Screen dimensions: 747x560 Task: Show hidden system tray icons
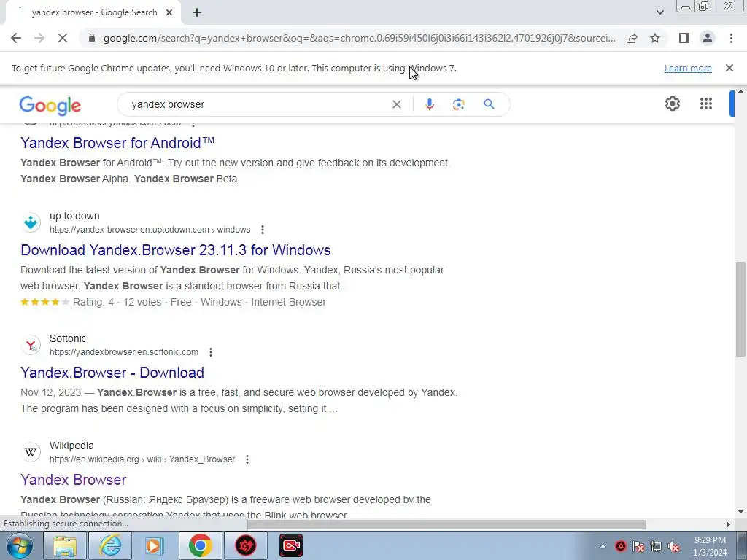(603, 546)
